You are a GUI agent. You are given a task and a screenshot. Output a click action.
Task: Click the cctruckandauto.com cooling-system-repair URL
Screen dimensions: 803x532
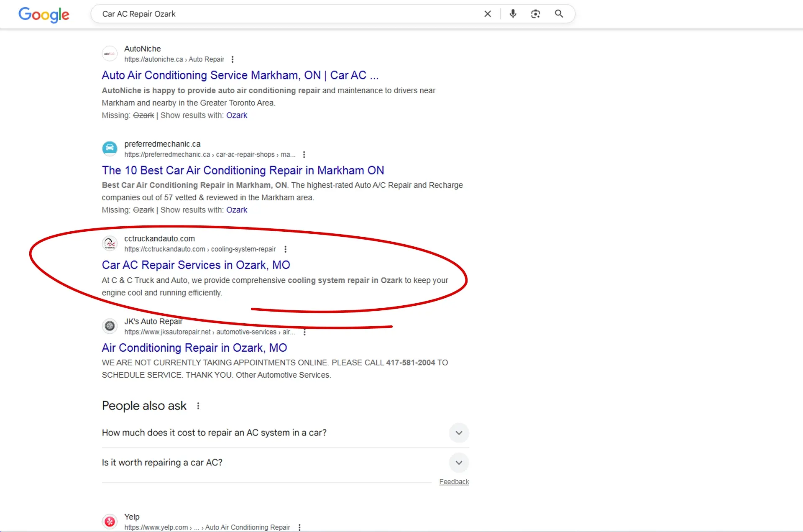[200, 249]
